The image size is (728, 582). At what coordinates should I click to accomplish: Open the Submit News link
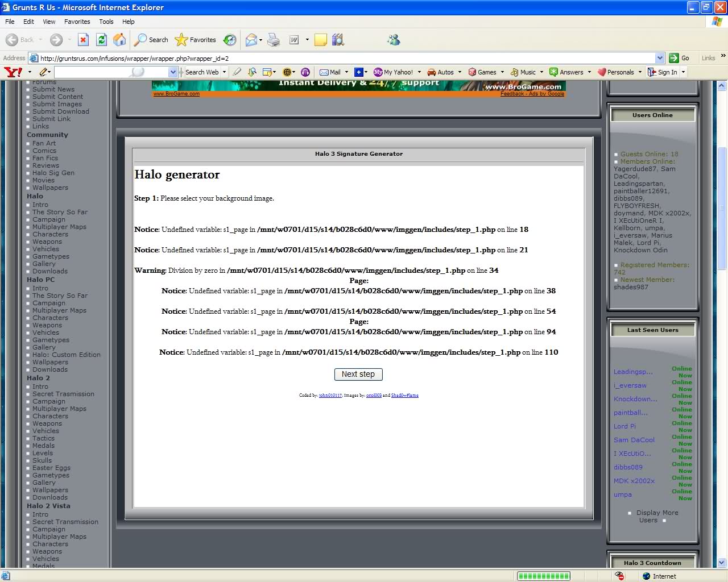[53, 89]
